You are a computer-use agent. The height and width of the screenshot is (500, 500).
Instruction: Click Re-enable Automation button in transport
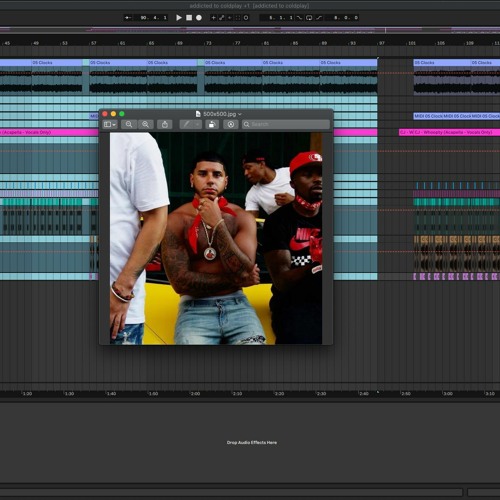(x=230, y=18)
